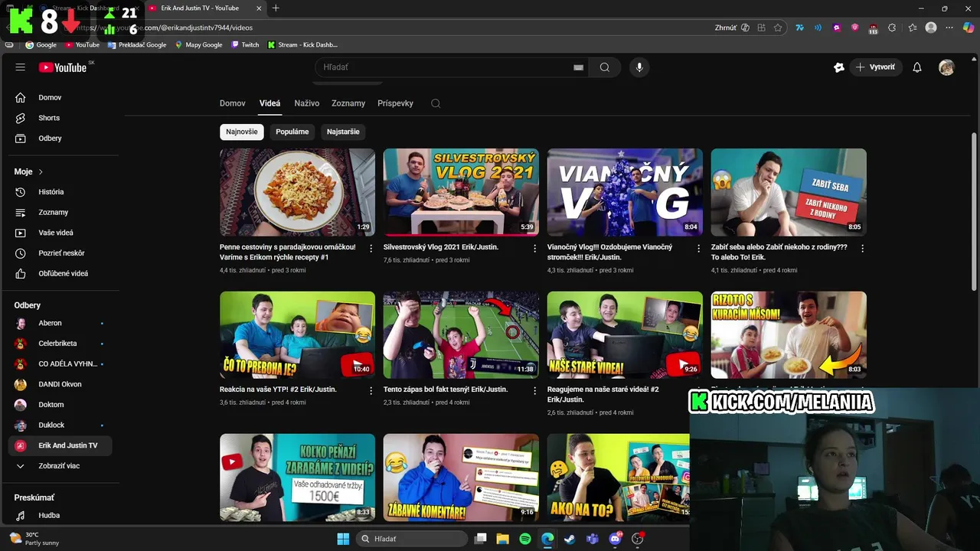Open Hudba under Preskúmať
This screenshot has width=980, height=551.
[60, 516]
